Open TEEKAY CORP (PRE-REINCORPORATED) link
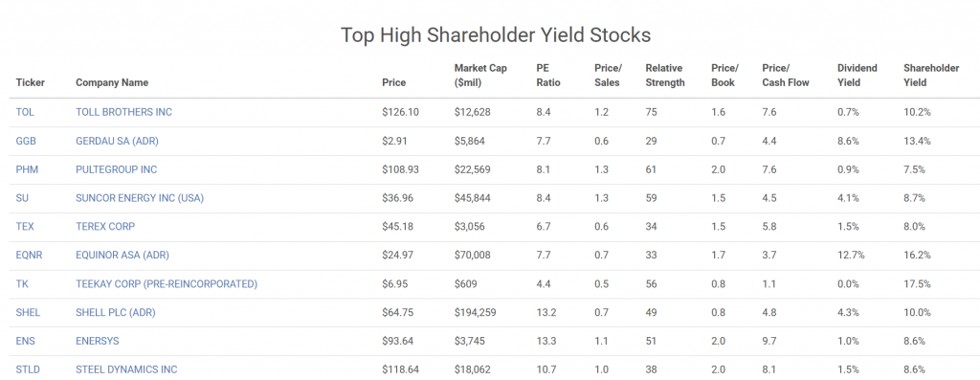Viewport: 980px width, 380px height. click(x=167, y=283)
